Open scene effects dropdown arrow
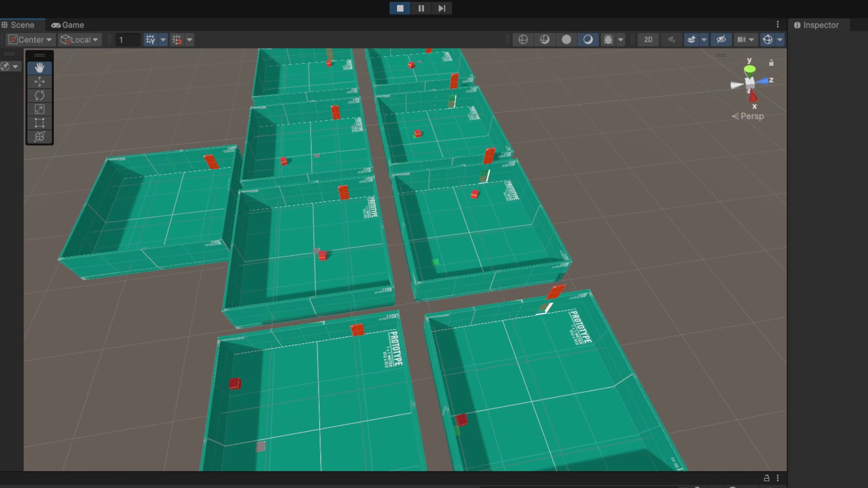 (704, 40)
